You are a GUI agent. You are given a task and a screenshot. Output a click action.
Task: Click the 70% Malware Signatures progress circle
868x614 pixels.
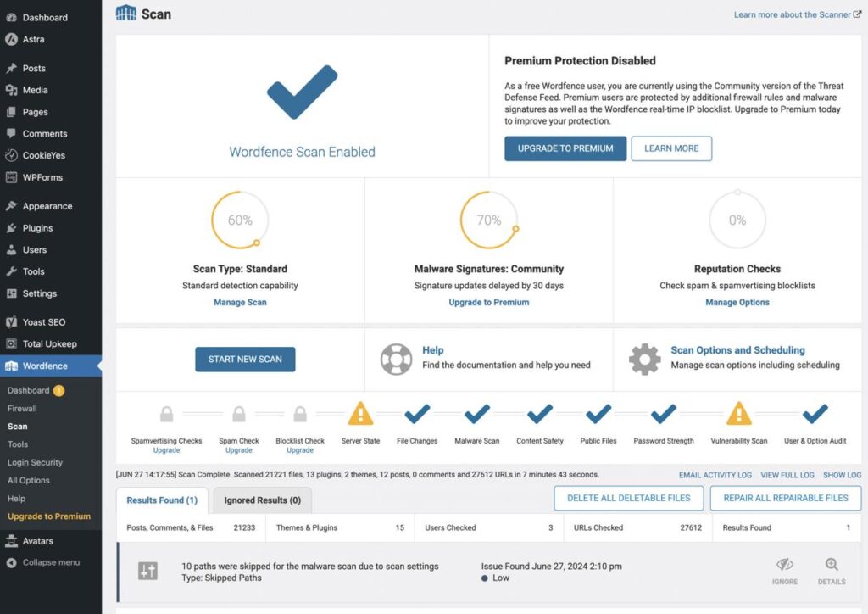pyautogui.click(x=489, y=220)
